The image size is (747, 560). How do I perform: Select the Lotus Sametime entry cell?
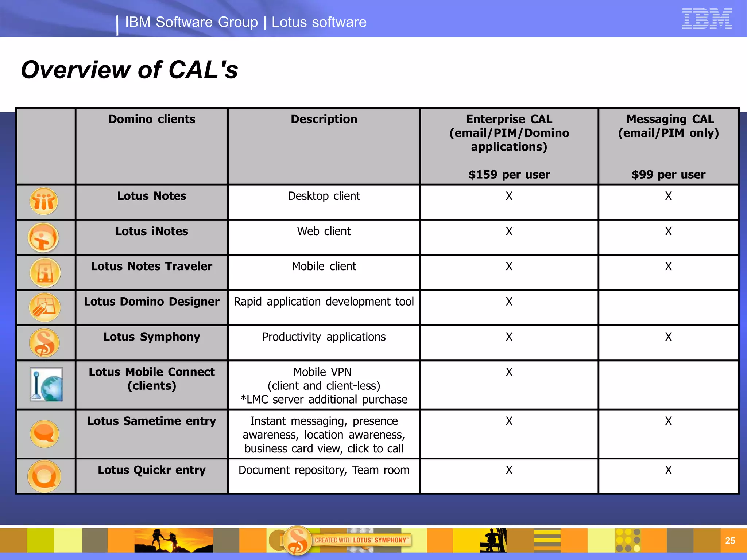[152, 434]
